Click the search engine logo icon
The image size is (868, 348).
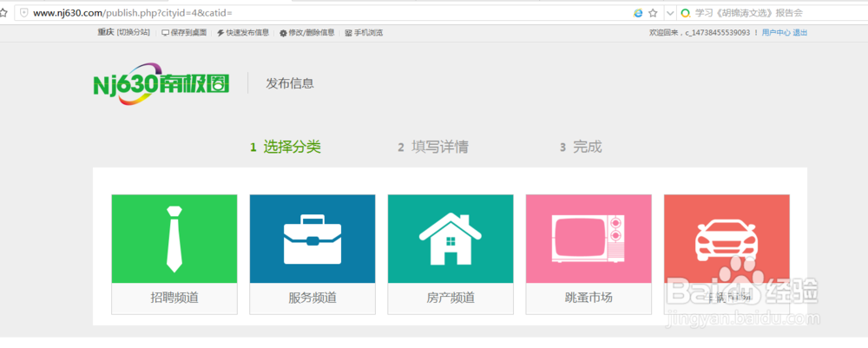click(x=686, y=13)
